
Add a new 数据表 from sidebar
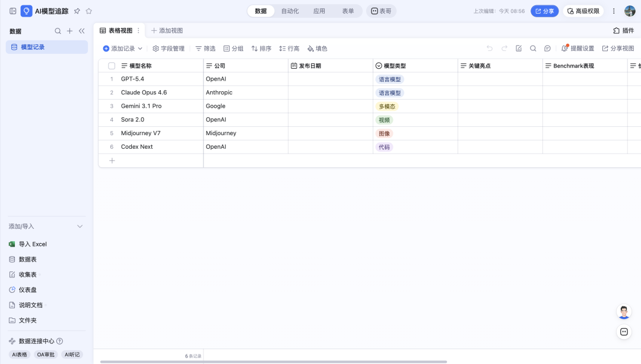tap(23, 260)
